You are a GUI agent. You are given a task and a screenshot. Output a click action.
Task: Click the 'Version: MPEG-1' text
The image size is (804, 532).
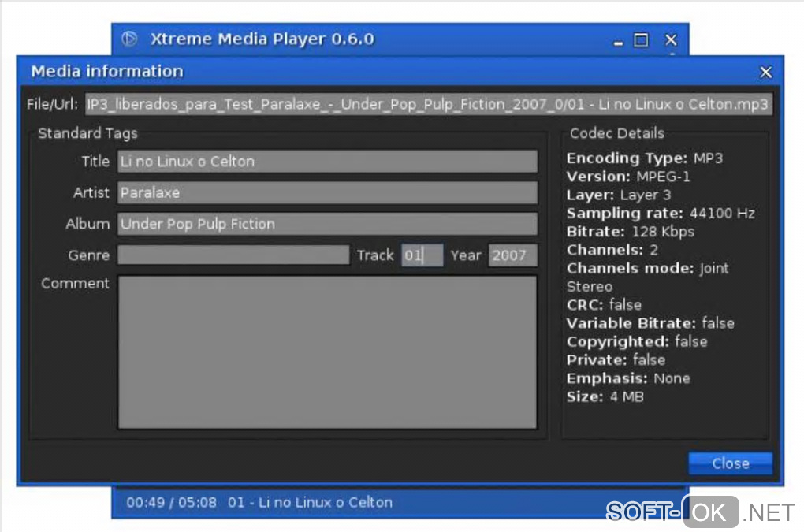click(628, 177)
